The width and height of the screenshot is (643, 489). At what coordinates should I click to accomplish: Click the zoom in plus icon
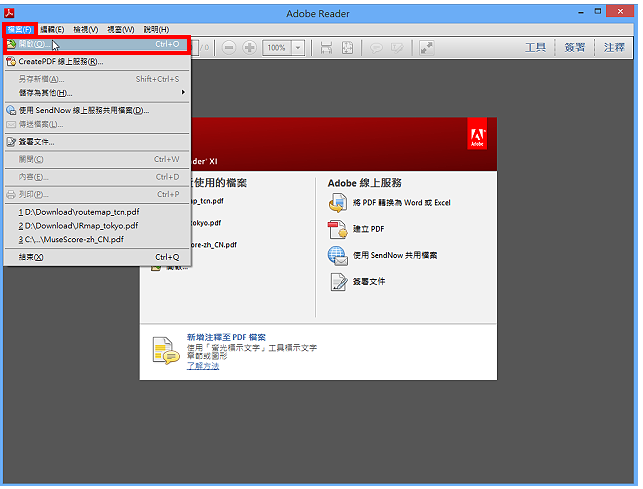click(249, 48)
